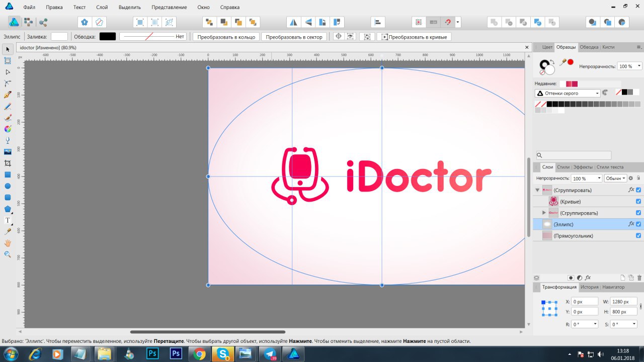Toggle visibility of Прямоугольник layer
The width and height of the screenshot is (644, 362).
pyautogui.click(x=638, y=236)
